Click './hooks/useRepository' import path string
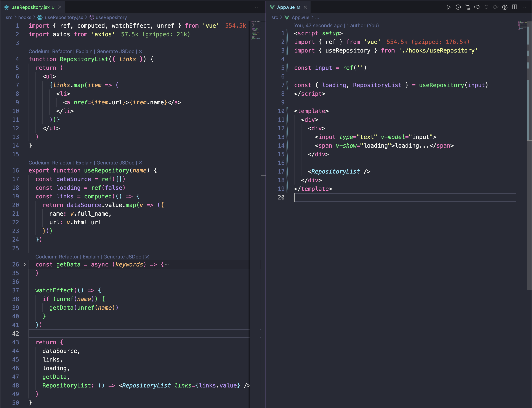Viewport: 532px width, 408px height. 438,51
